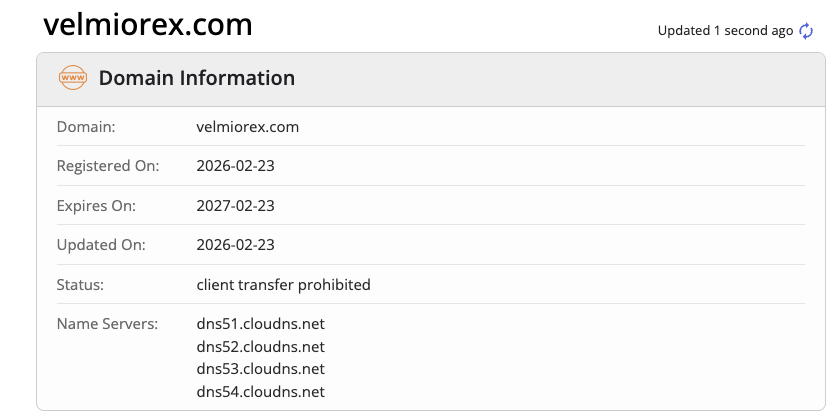Click the "Expires On:" label

(x=96, y=206)
